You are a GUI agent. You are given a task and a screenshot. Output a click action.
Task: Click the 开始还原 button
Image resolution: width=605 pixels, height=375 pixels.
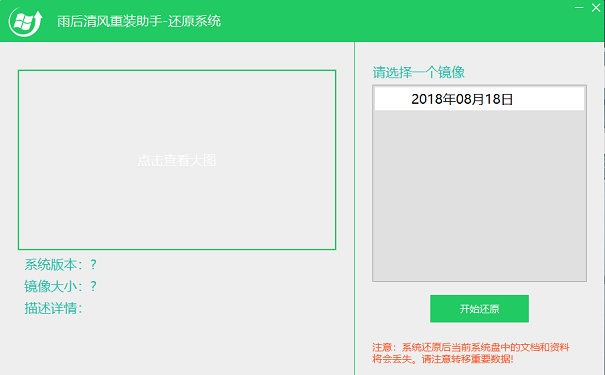click(479, 309)
